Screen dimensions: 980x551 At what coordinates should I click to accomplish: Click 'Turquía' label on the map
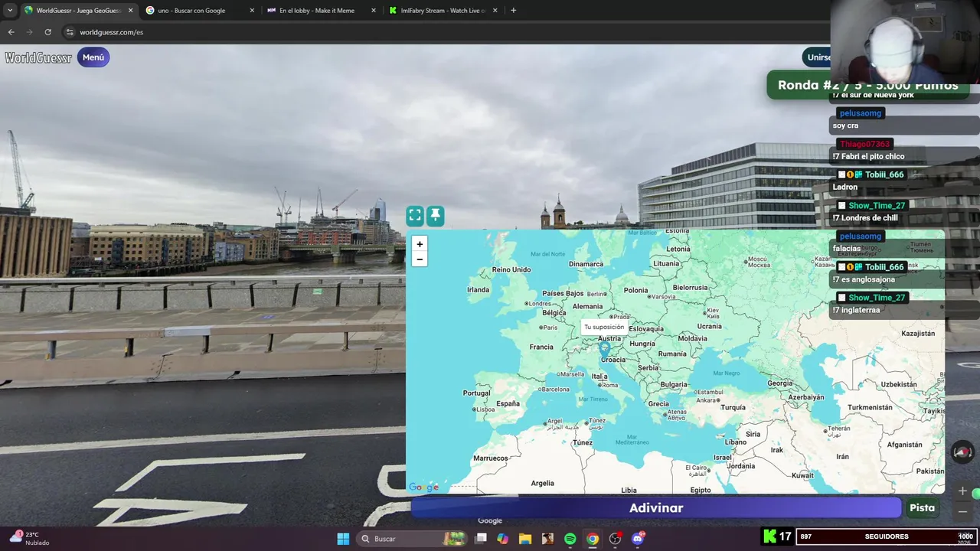[x=733, y=407]
